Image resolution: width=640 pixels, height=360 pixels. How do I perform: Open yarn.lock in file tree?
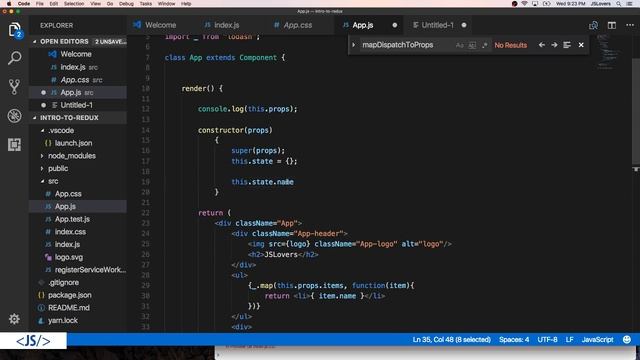coord(62,320)
